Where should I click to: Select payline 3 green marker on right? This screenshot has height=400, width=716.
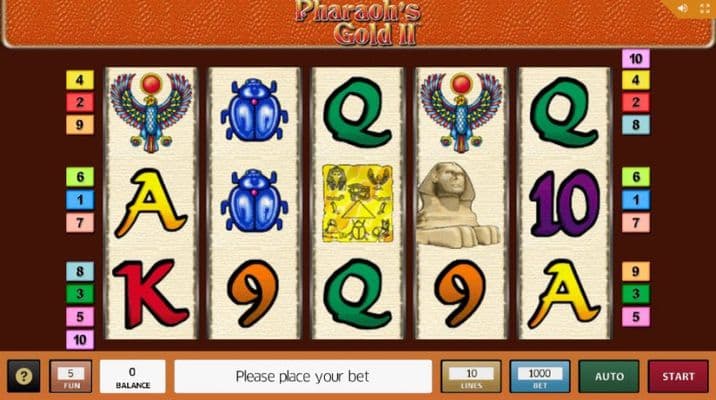coord(636,294)
